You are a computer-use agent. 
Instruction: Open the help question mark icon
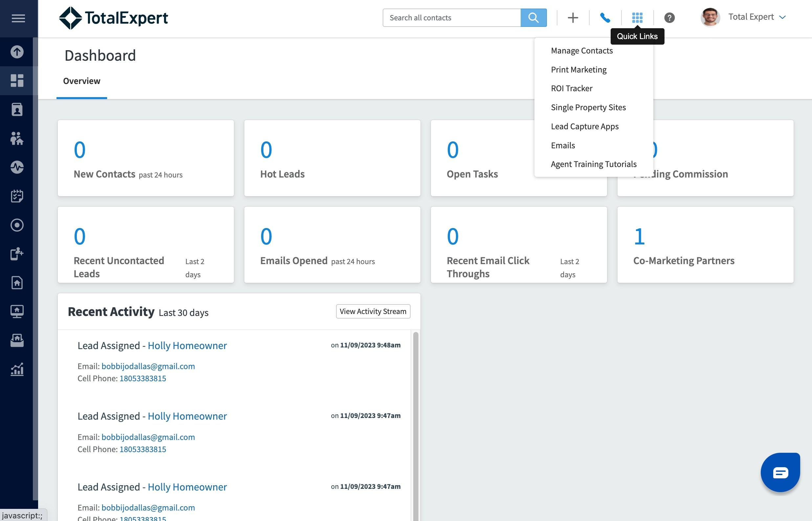pyautogui.click(x=669, y=18)
